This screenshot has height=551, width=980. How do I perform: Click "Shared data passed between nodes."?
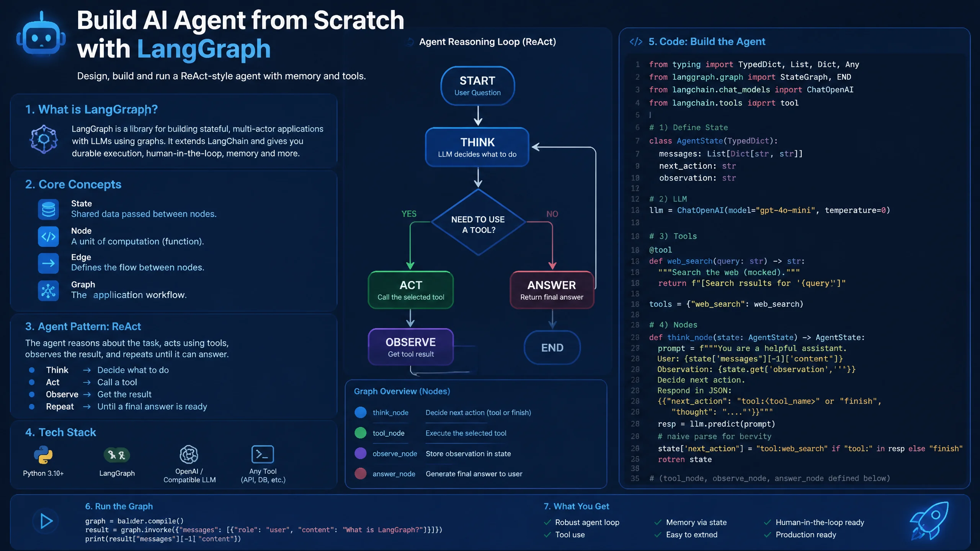coord(144,214)
